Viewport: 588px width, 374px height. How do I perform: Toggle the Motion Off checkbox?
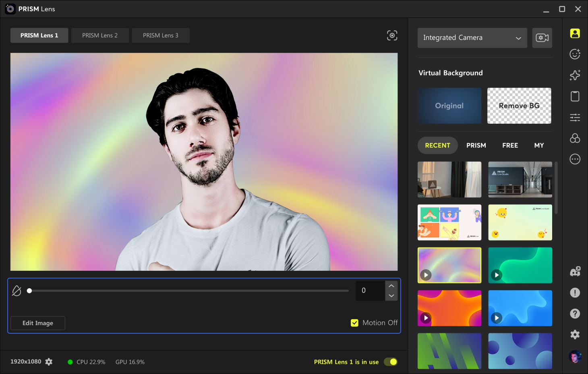click(x=354, y=323)
